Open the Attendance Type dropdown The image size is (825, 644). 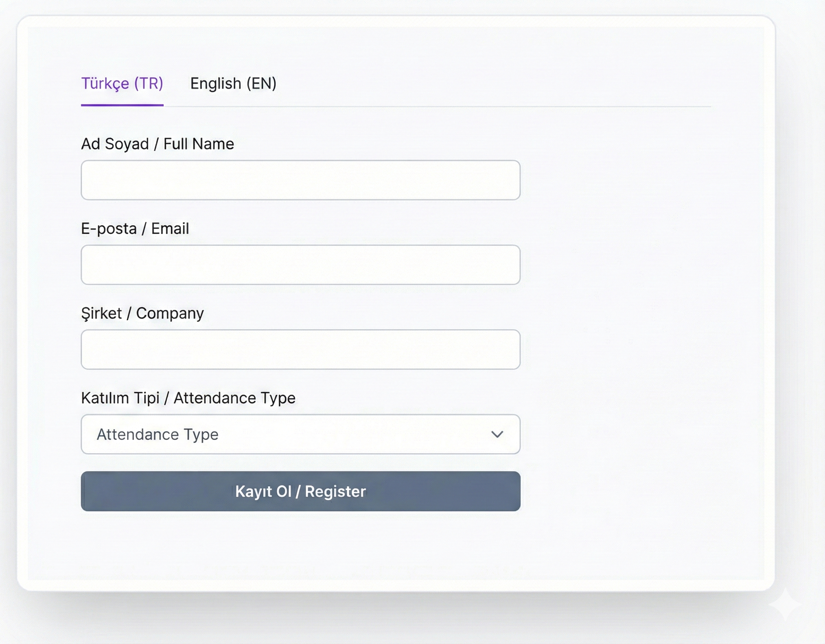coord(300,434)
